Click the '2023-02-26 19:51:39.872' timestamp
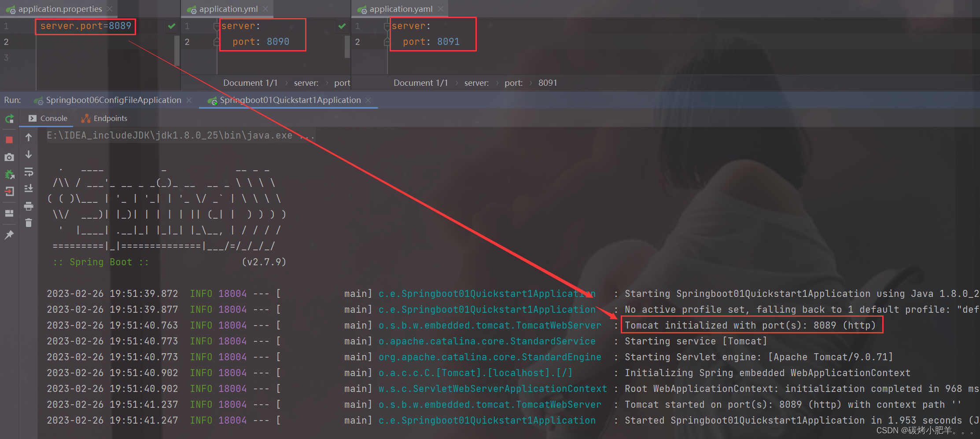The width and height of the screenshot is (980, 439). 112,294
